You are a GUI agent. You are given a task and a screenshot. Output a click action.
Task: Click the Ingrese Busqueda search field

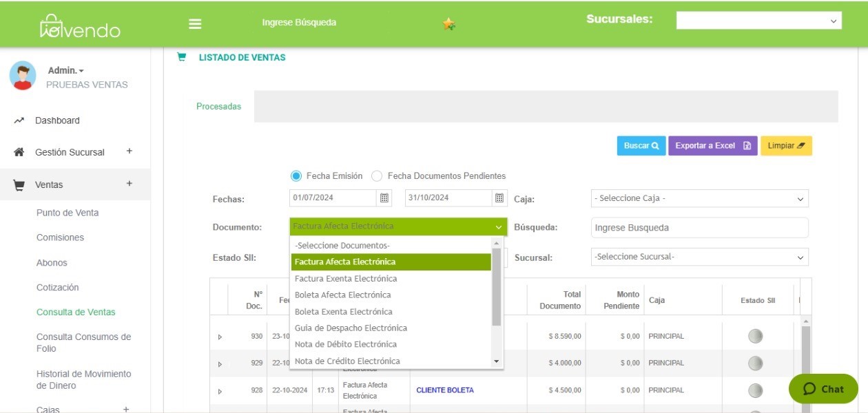coord(699,228)
